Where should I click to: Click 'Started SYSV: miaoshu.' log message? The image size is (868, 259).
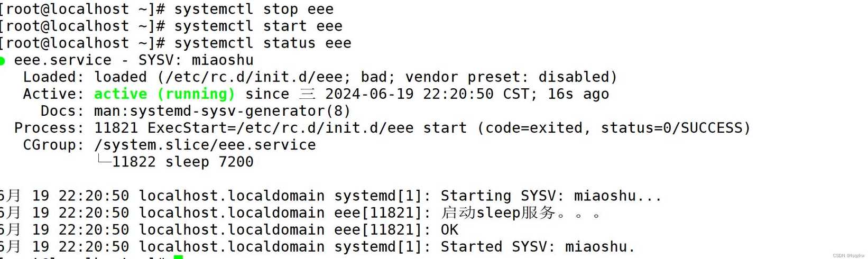(x=538, y=247)
